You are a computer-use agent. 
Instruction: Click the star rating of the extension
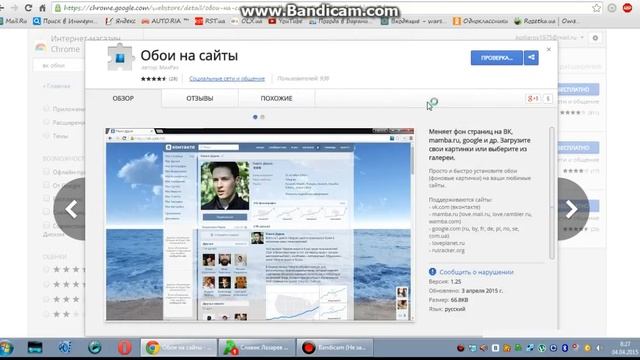click(153, 79)
